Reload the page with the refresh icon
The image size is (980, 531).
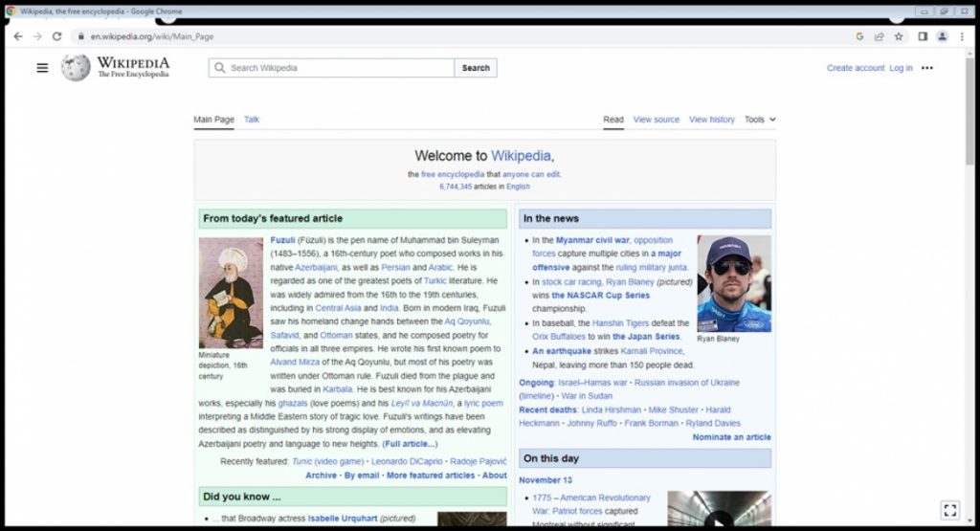56,36
